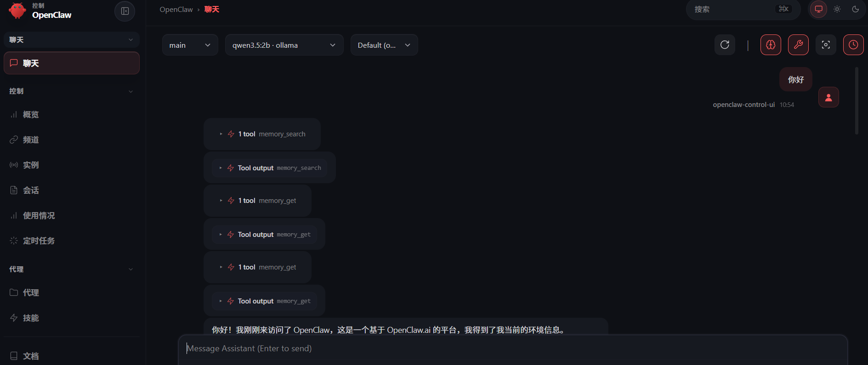Expand the first 1 tool memory_get card
Screen dimensions: 868x365
point(257,201)
